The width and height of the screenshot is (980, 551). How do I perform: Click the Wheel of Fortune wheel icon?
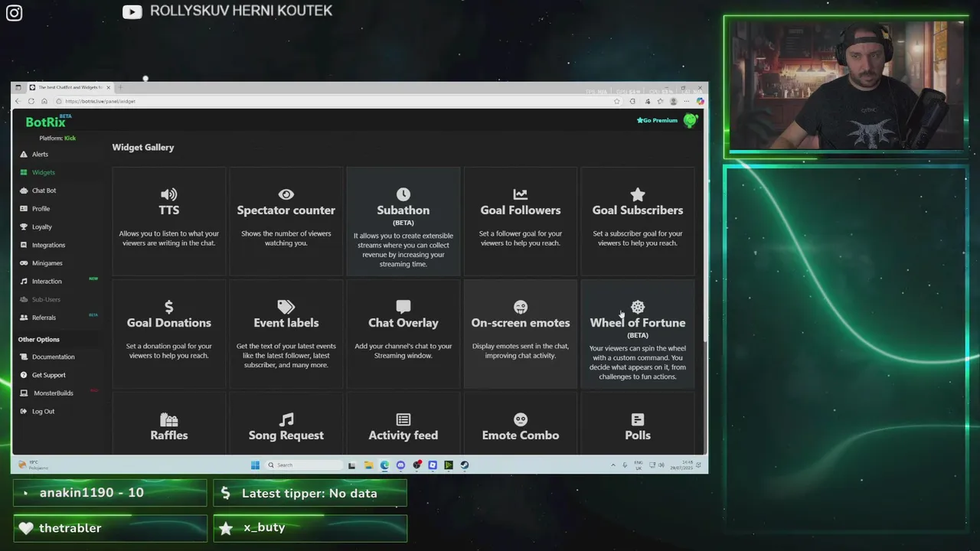pos(637,307)
